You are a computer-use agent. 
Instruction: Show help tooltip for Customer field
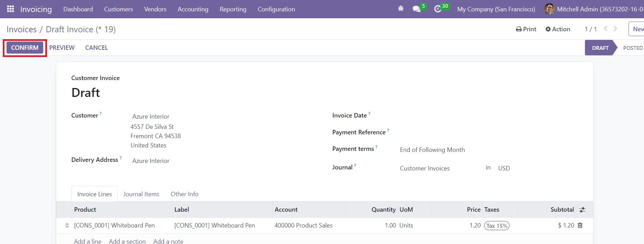click(101, 113)
